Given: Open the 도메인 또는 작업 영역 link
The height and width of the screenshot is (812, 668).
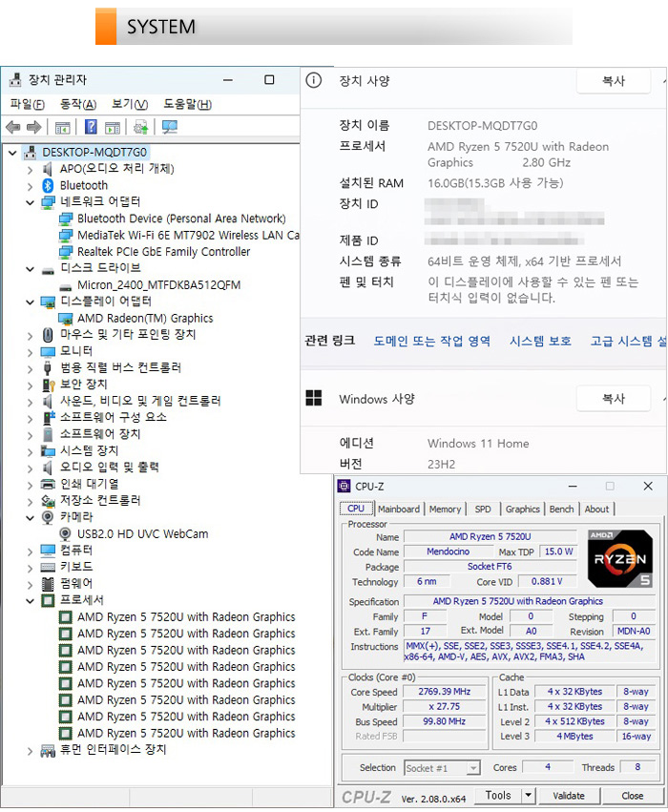Looking at the screenshot, I should tap(432, 342).
